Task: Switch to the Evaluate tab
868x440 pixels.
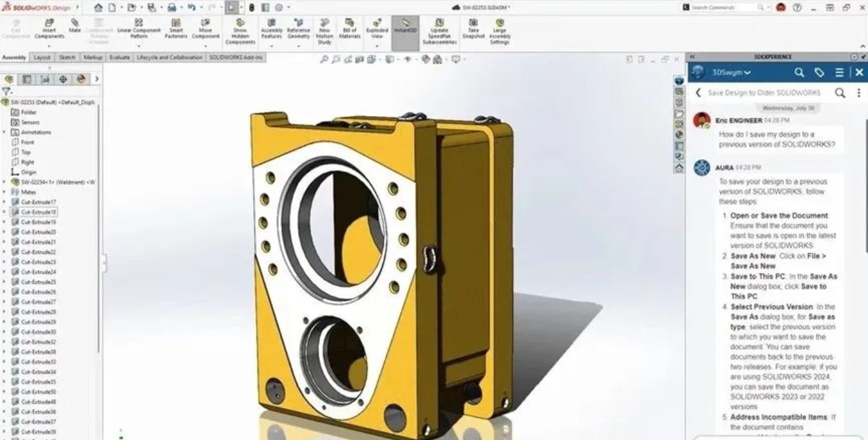Action: pyautogui.click(x=119, y=57)
